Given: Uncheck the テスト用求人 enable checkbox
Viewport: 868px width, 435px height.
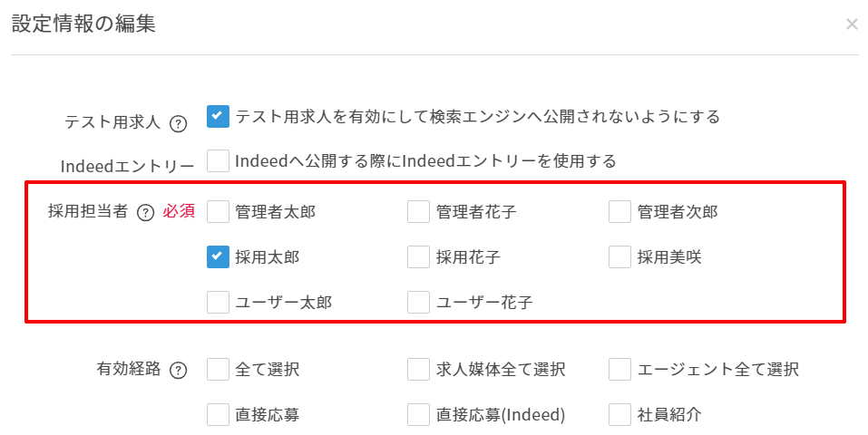Looking at the screenshot, I should pos(218,117).
